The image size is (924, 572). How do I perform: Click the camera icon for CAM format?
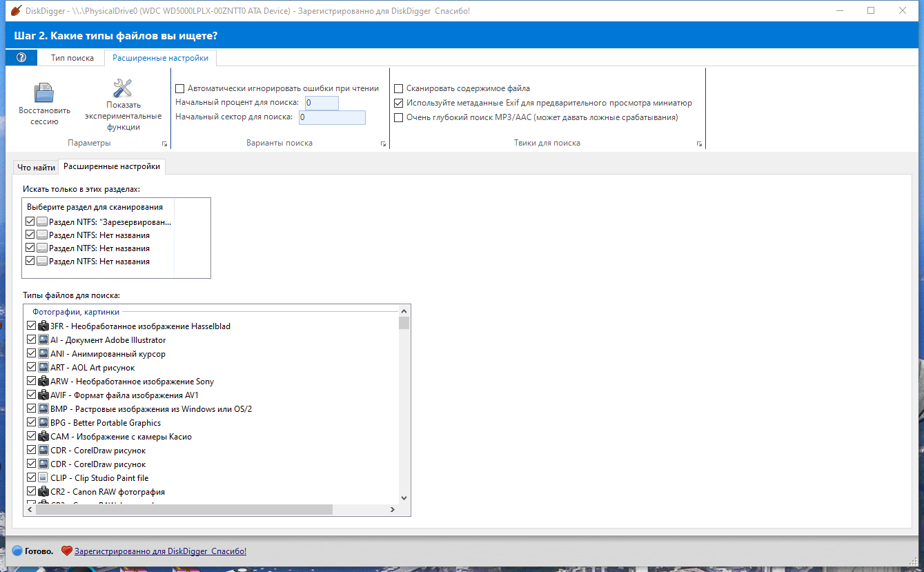tap(43, 437)
